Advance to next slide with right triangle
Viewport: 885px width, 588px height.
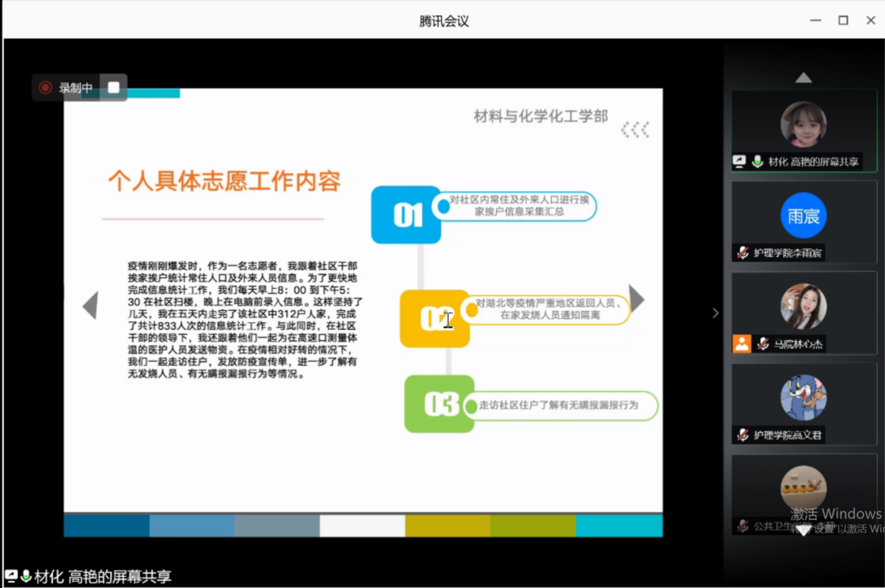636,299
